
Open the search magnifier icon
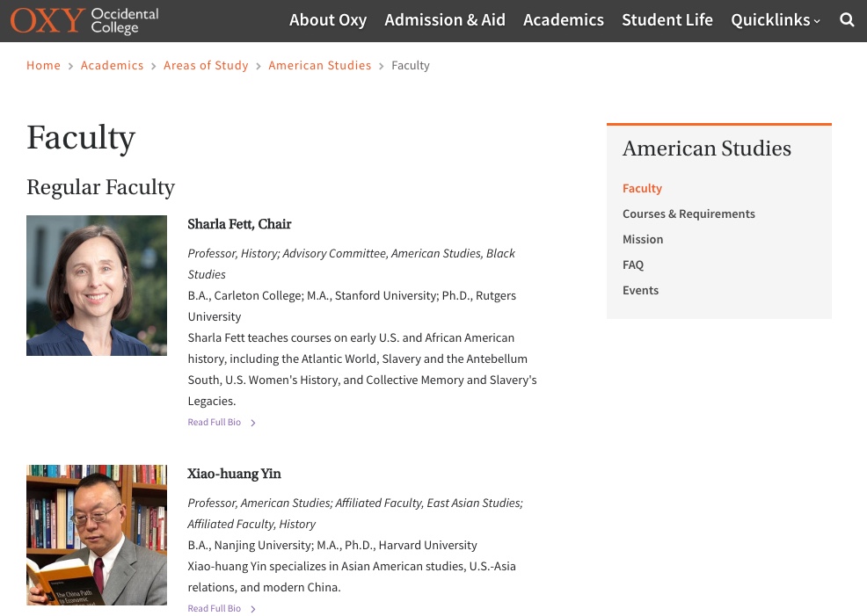(847, 20)
